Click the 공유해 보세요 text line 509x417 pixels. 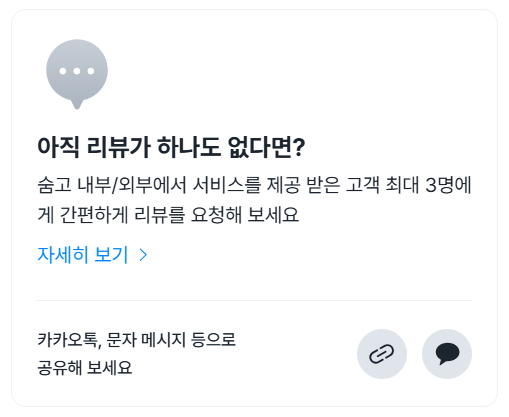[85, 367]
